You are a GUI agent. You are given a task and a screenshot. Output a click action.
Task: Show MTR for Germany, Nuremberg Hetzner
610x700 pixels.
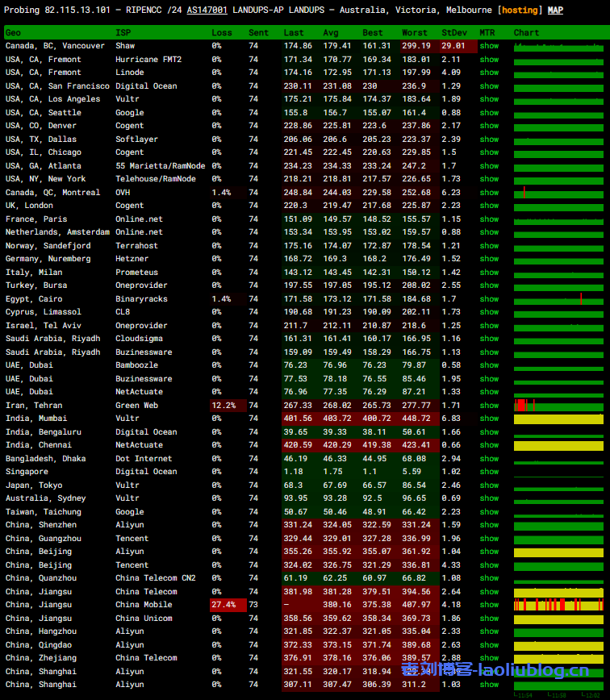489,259
